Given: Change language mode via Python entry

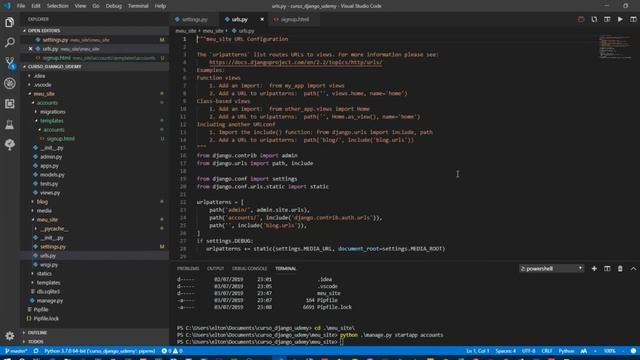Looking at the screenshot, I should click(x=566, y=351).
